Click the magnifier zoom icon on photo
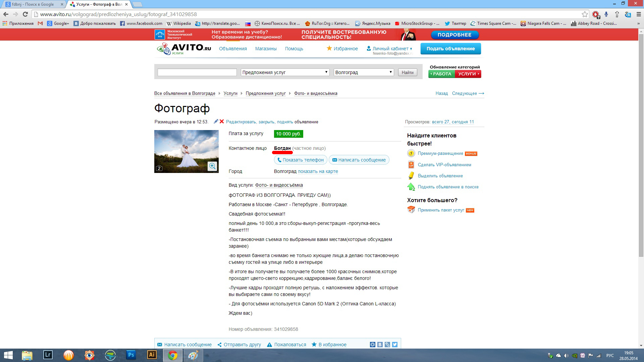The width and height of the screenshot is (644, 362). tap(212, 166)
